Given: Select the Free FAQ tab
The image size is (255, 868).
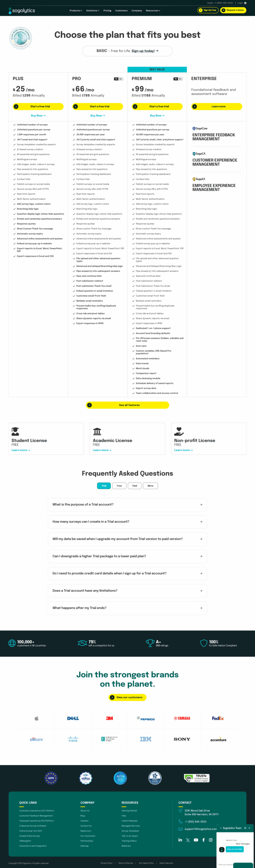Looking at the screenshot, I should pos(119,486).
